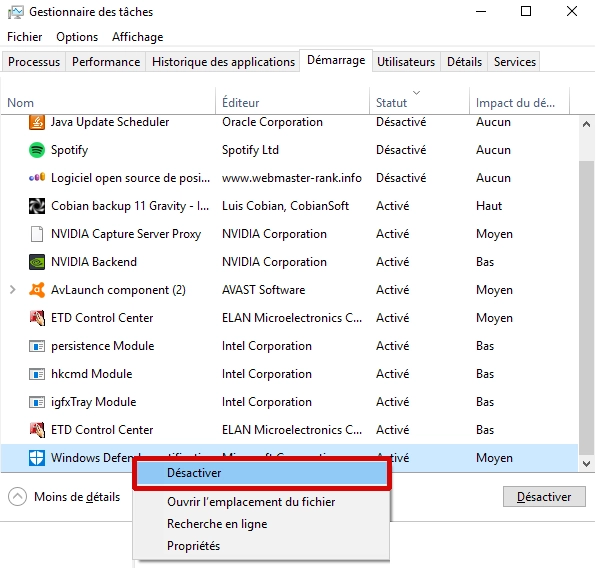Screen dimensions: 602x568
Task: Click the NVIDIA Capture Server Proxy icon
Action: pyautogui.click(x=37, y=234)
